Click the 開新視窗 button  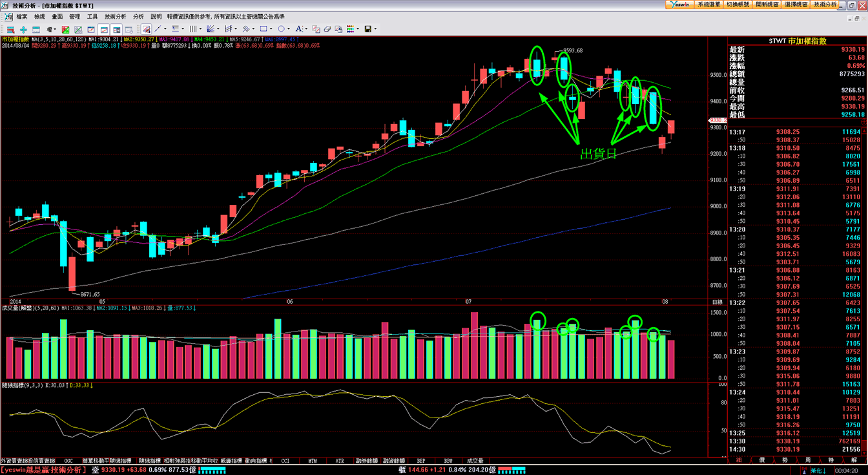pyautogui.click(x=767, y=5)
